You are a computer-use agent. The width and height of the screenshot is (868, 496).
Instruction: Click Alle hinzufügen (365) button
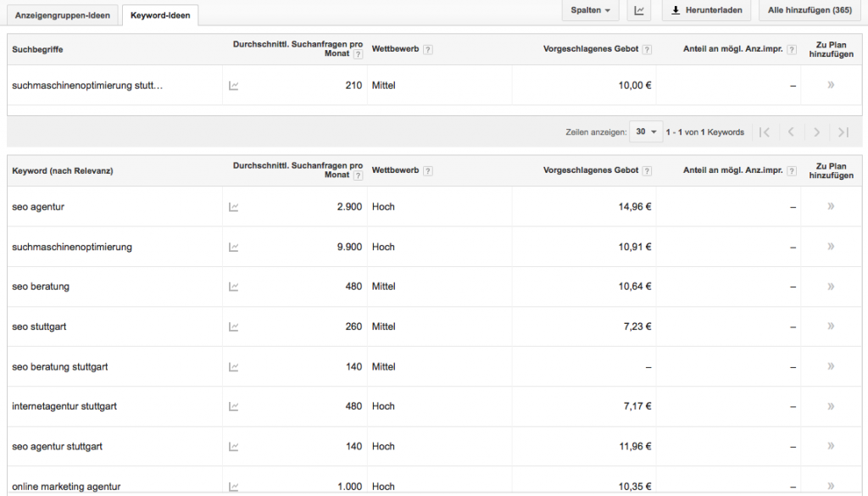[810, 11]
